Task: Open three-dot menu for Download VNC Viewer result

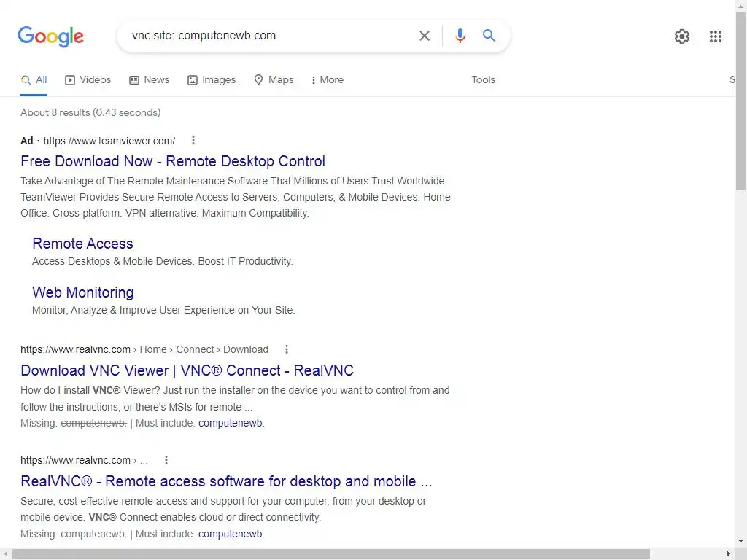Action: coord(286,349)
